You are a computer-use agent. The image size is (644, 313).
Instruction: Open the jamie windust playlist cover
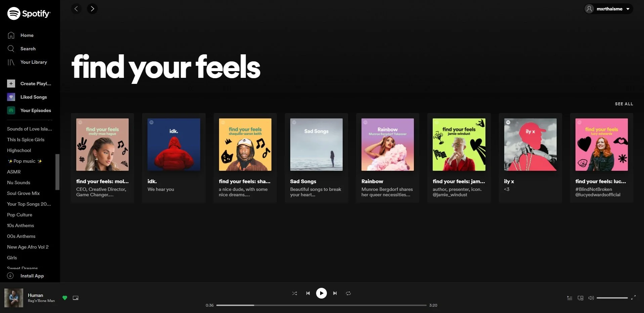pyautogui.click(x=459, y=145)
